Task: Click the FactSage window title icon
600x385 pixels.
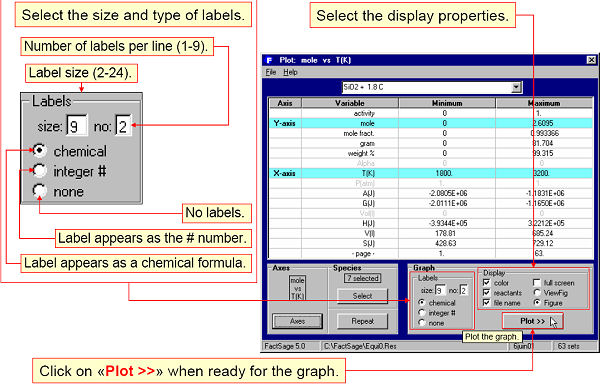Action: click(269, 60)
